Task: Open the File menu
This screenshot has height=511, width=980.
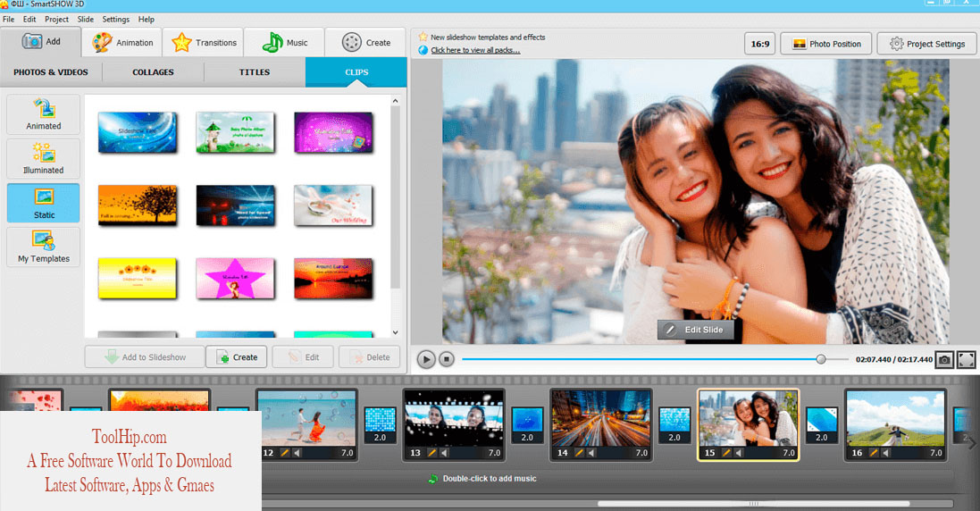Action: coord(9,20)
